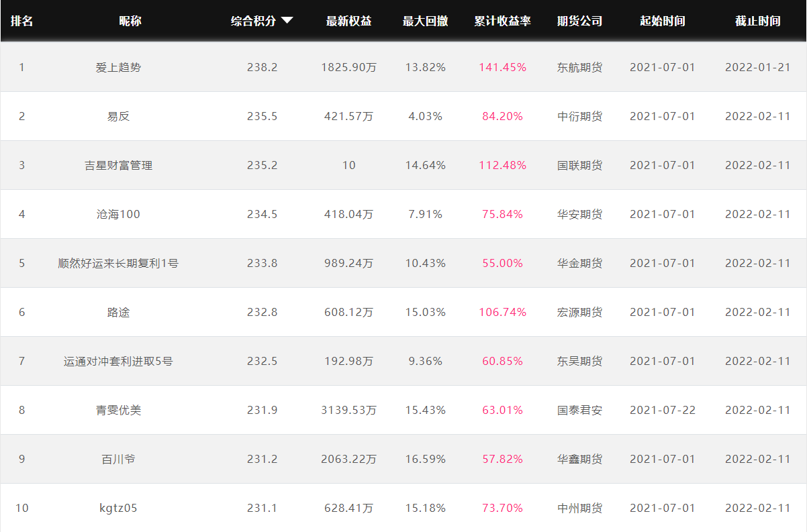Image resolution: width=807 pixels, height=532 pixels.
Task: Click the 累计收益率 column header
Action: pyautogui.click(x=502, y=21)
